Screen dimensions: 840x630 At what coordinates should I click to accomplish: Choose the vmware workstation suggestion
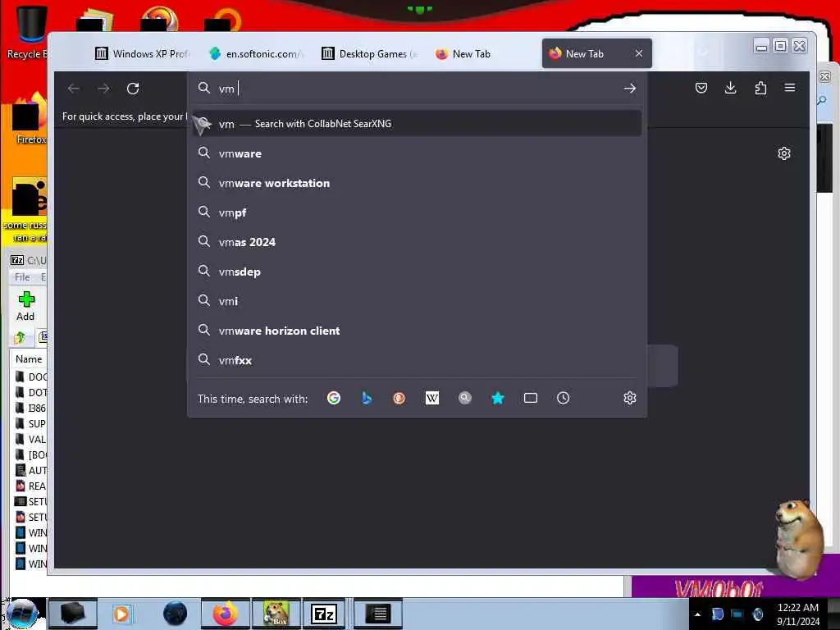click(x=417, y=183)
